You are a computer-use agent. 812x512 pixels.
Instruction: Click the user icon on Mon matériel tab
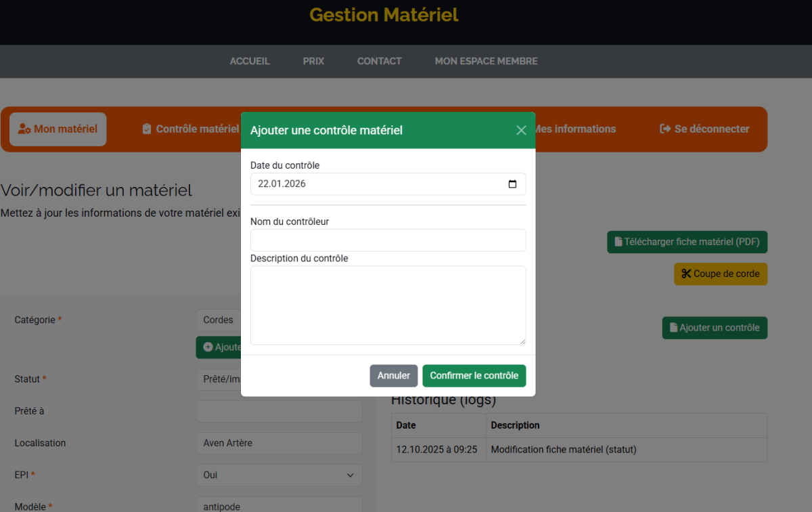(x=24, y=129)
